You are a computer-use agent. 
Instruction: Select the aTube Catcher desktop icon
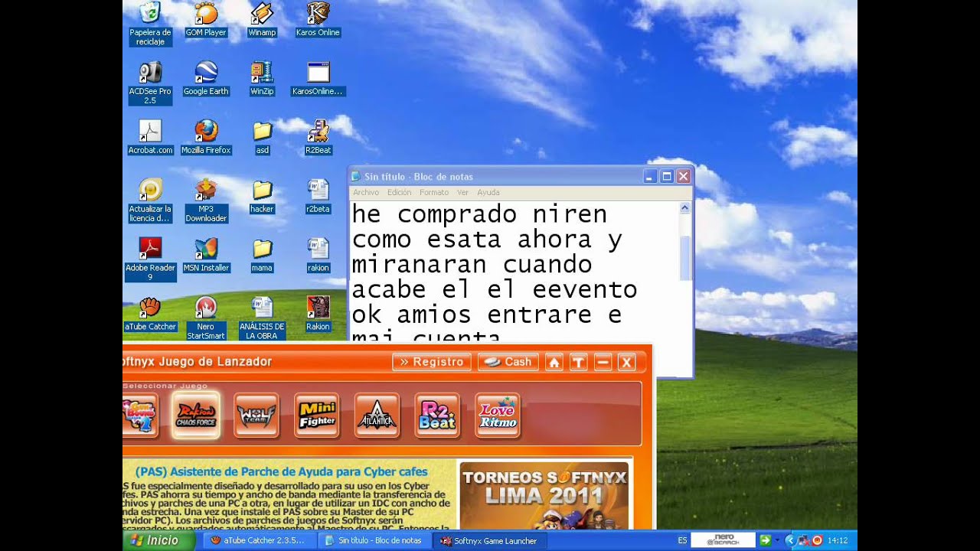[150, 315]
